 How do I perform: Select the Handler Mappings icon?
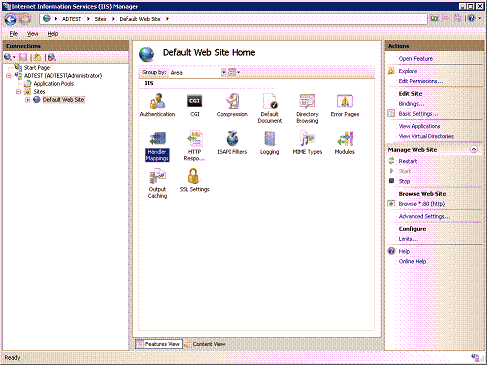[x=157, y=146]
